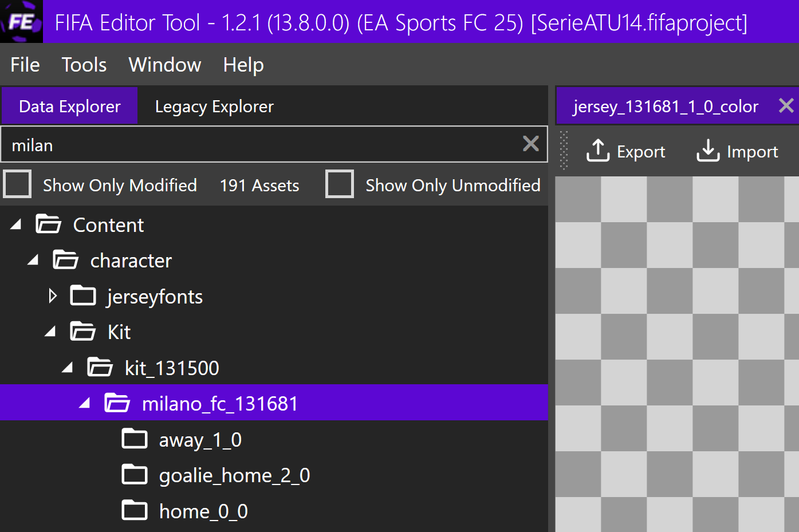
Task: Click the home_0_0 folder icon
Action: point(135,510)
